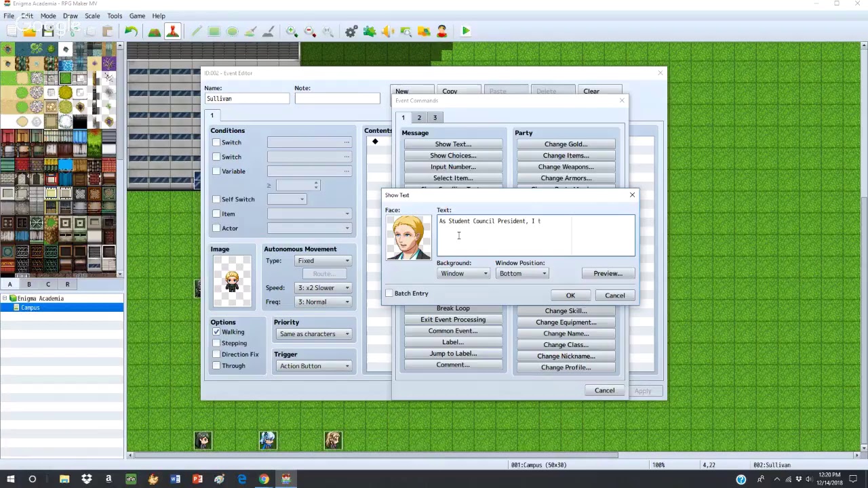Tick the Self Switch checkbox
The height and width of the screenshot is (488, 868).
216,199
